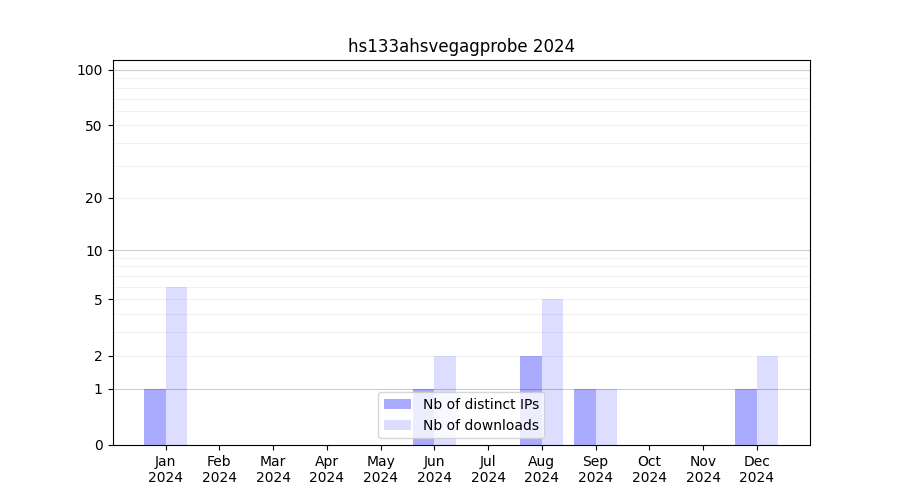This screenshot has width=900, height=500.
Task: Pick the December distinct IPs bar
Action: click(746, 417)
